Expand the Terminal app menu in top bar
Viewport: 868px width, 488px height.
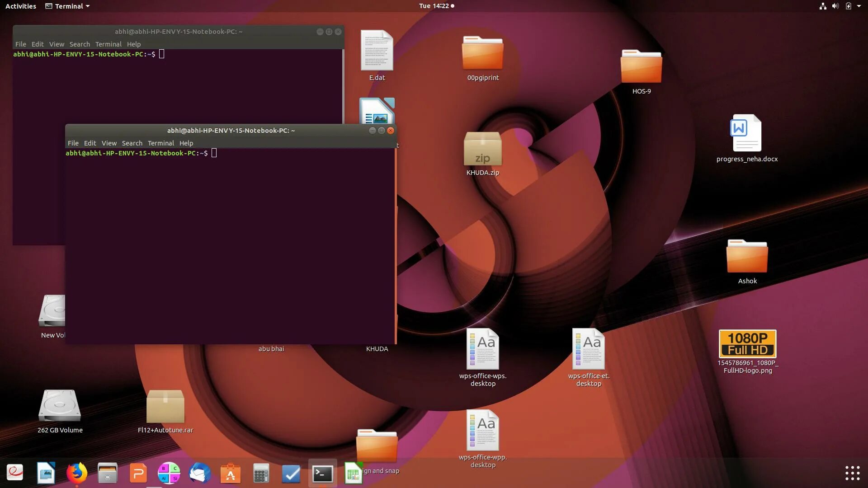tap(67, 6)
